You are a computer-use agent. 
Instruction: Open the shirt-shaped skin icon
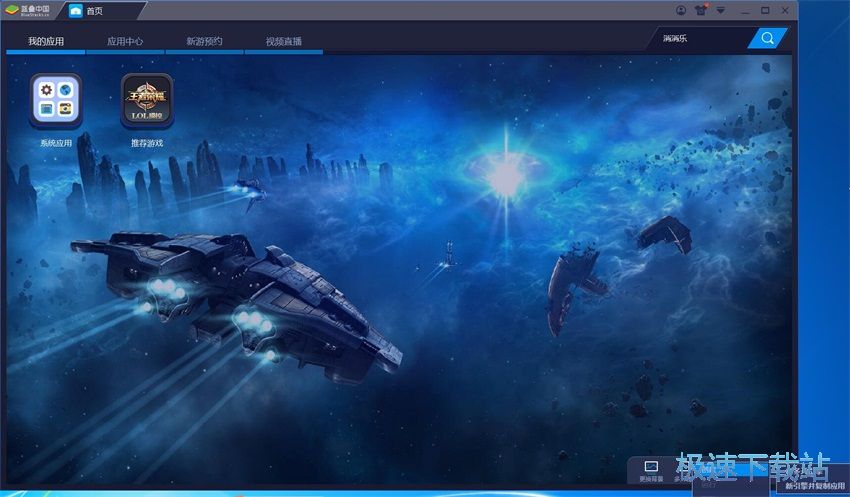click(x=701, y=10)
